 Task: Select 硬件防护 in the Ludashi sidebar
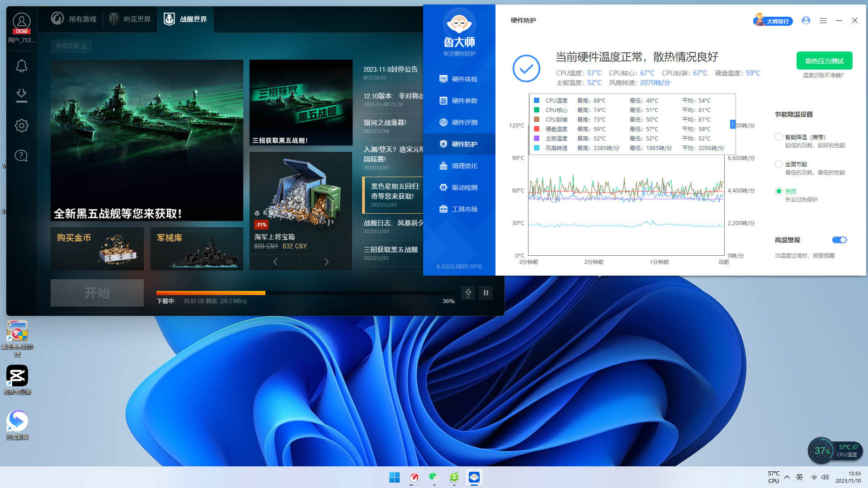coord(459,144)
